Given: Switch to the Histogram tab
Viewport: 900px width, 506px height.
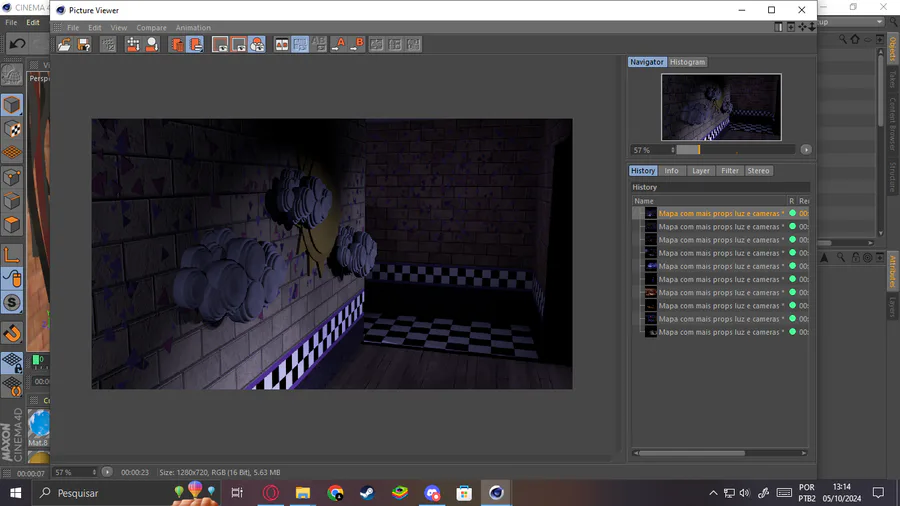Looking at the screenshot, I should coord(687,62).
